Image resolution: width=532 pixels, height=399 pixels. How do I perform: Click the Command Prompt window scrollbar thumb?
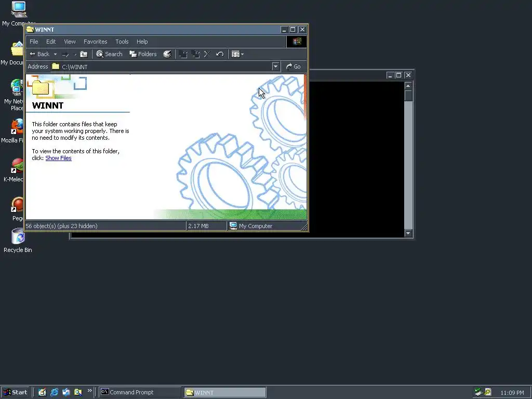[408, 96]
